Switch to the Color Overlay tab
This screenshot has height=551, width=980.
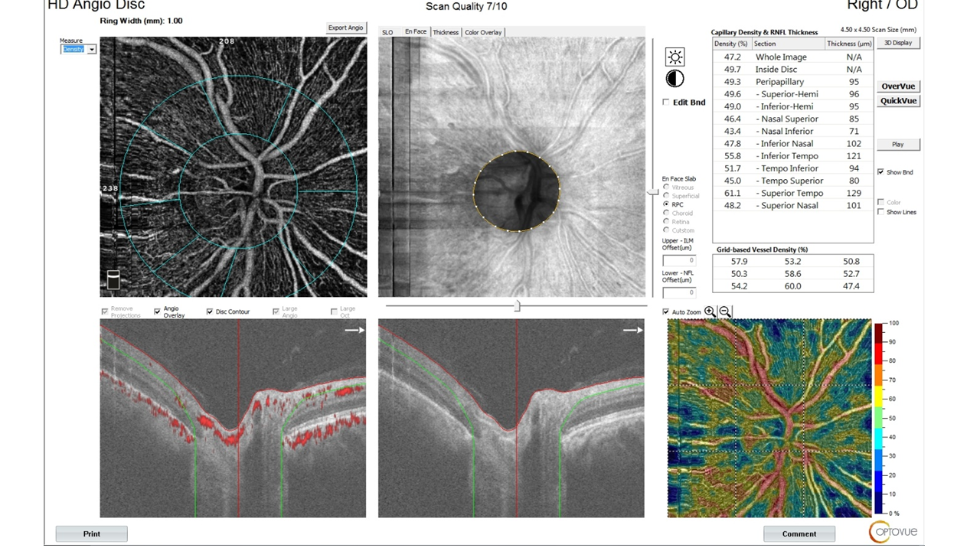pyautogui.click(x=483, y=32)
